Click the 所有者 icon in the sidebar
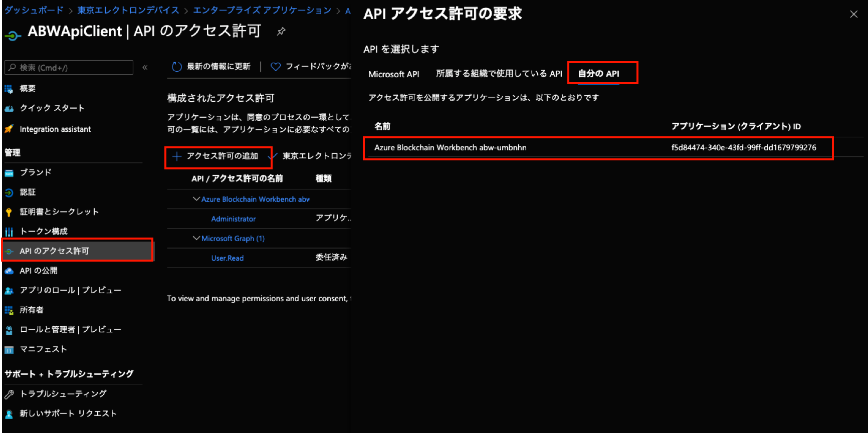The height and width of the screenshot is (433, 868). 9,310
